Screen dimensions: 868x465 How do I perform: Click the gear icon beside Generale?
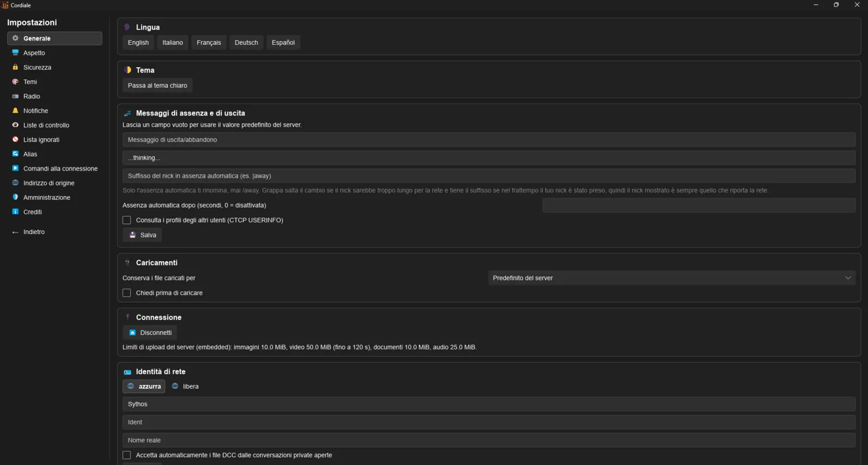click(x=15, y=38)
